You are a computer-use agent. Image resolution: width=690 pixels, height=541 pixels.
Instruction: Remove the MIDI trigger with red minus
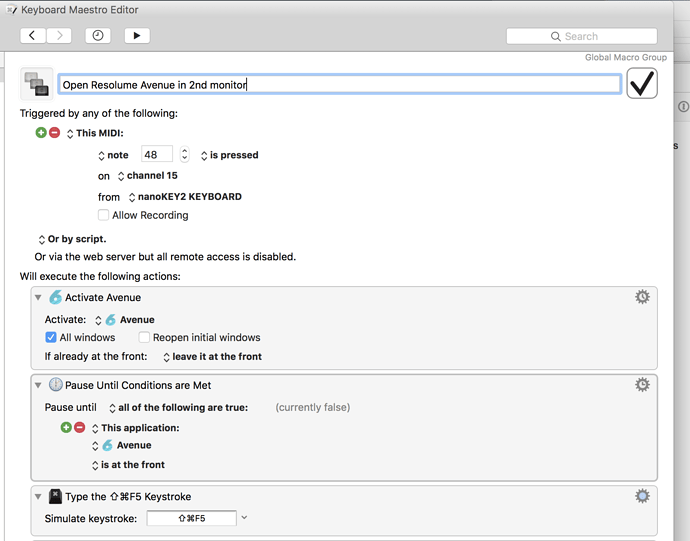click(55, 132)
